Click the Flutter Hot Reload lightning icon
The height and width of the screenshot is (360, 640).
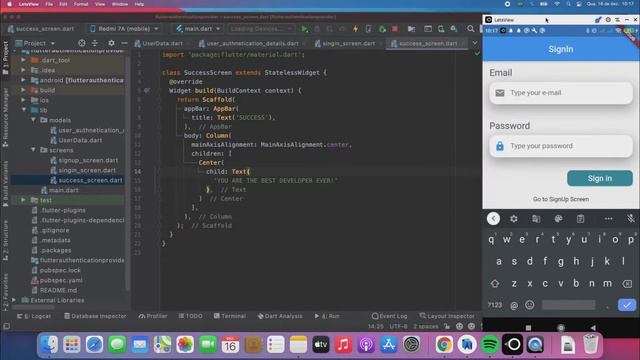[x=356, y=29]
